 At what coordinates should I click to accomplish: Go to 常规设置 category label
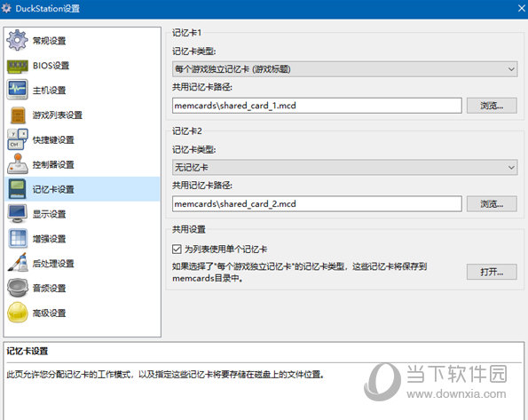49,41
